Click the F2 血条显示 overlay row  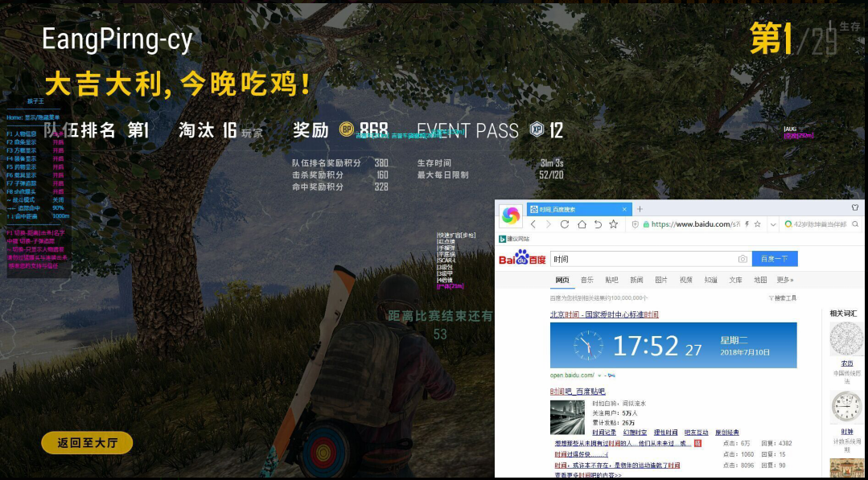pyautogui.click(x=35, y=142)
